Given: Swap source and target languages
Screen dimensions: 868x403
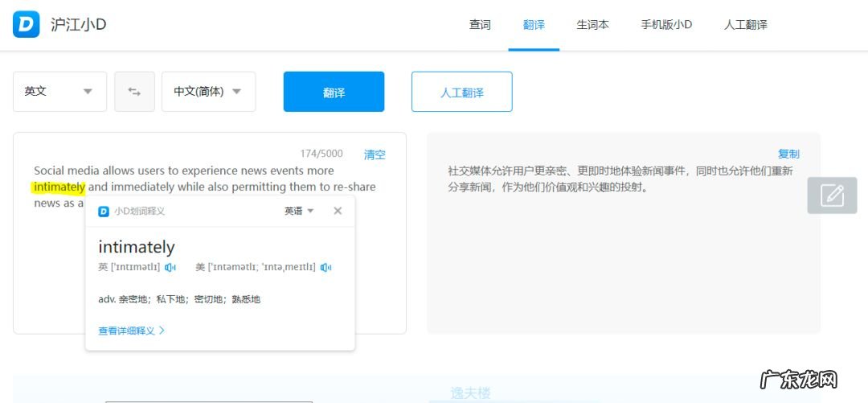Looking at the screenshot, I should (x=134, y=92).
